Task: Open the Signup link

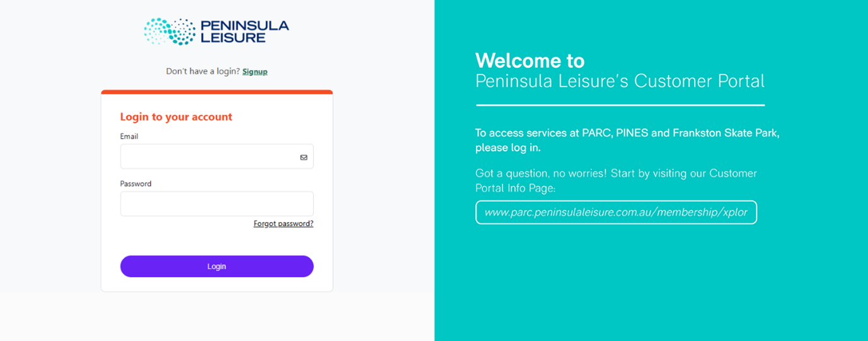Action: (255, 72)
